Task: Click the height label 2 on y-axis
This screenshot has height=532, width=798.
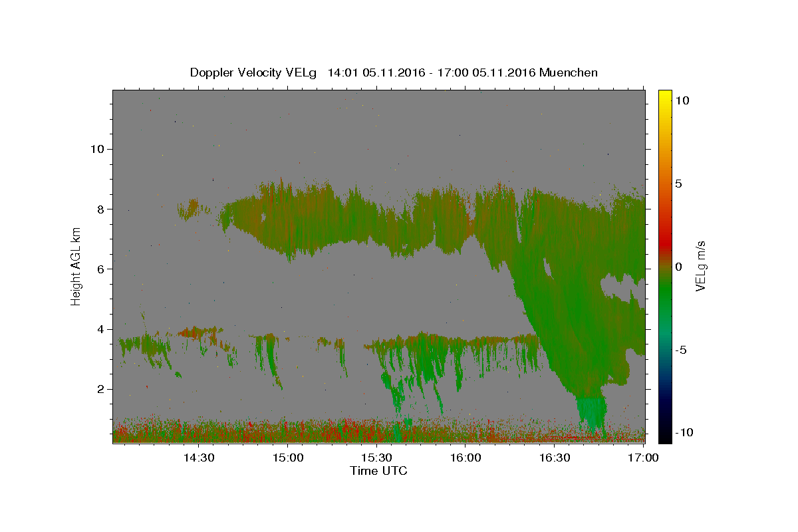Action: (x=99, y=389)
